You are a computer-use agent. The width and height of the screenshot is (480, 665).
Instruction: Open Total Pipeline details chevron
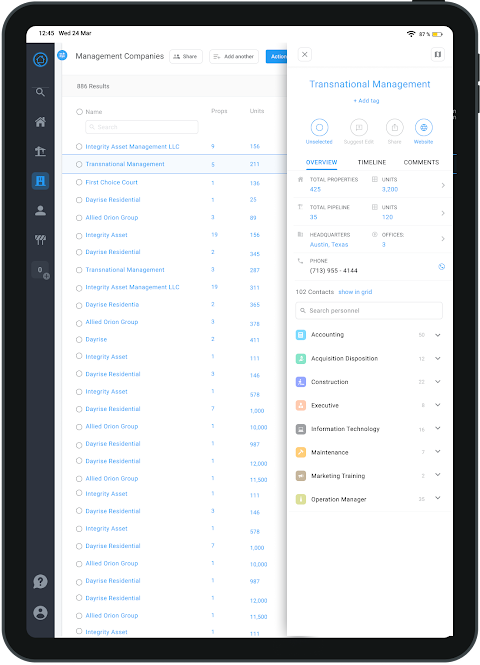443,213
